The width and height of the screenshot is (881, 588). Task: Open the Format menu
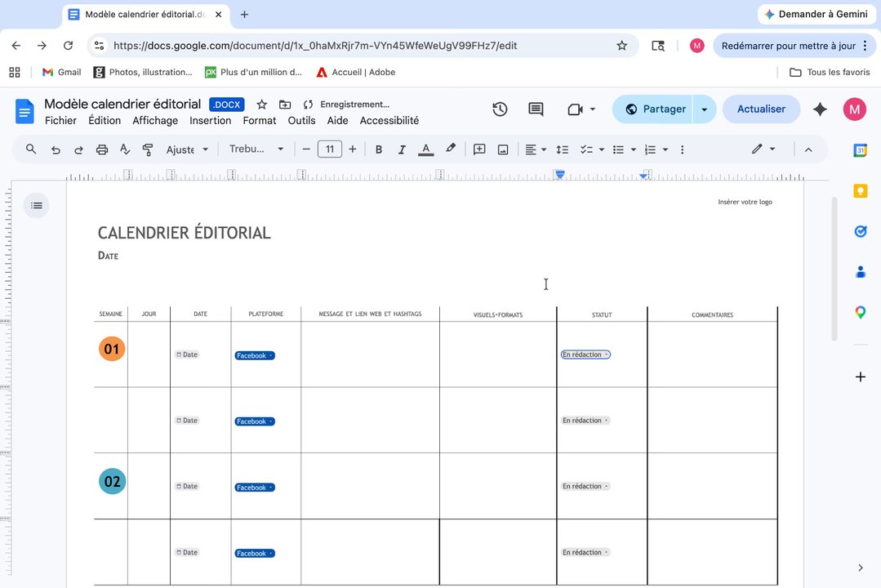(x=259, y=120)
